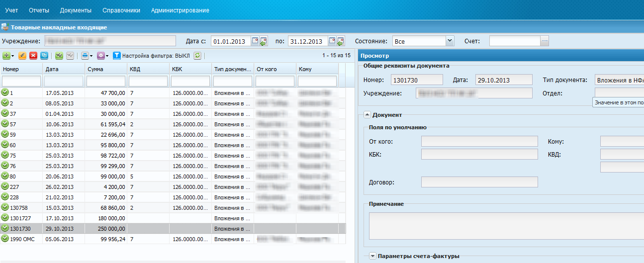644x263 pixels.
Task: Click the red X delete icon
Action: click(x=33, y=56)
